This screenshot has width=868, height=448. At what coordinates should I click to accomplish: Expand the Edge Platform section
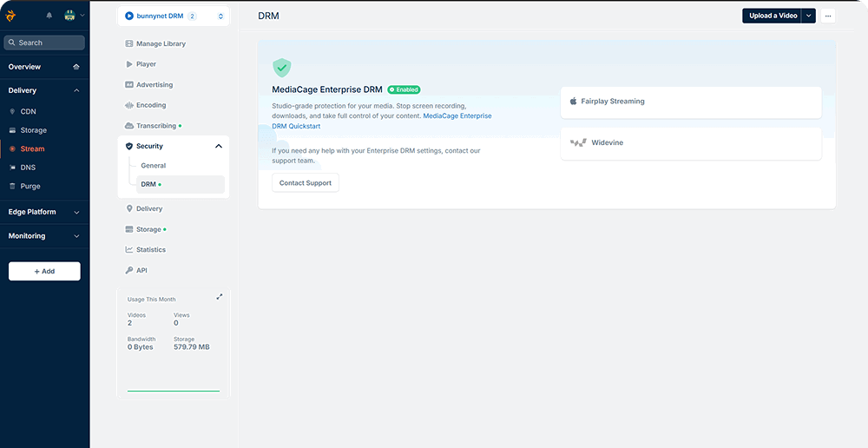[44, 212]
